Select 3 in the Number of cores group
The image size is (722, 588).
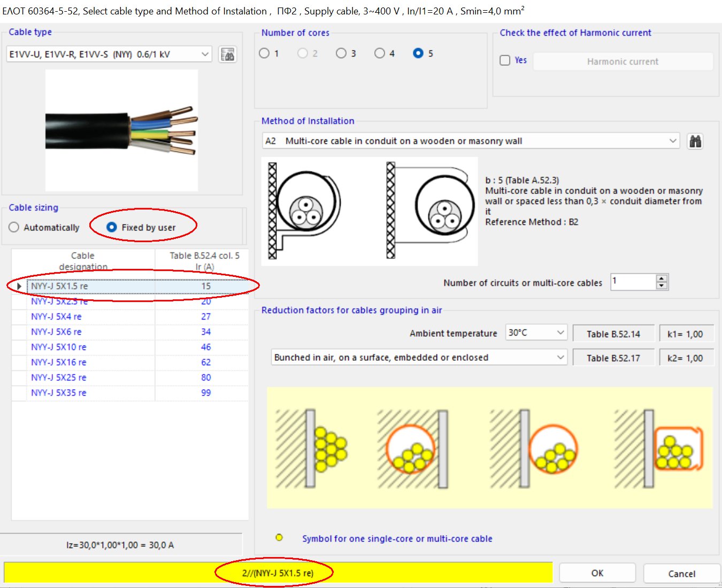click(x=341, y=53)
